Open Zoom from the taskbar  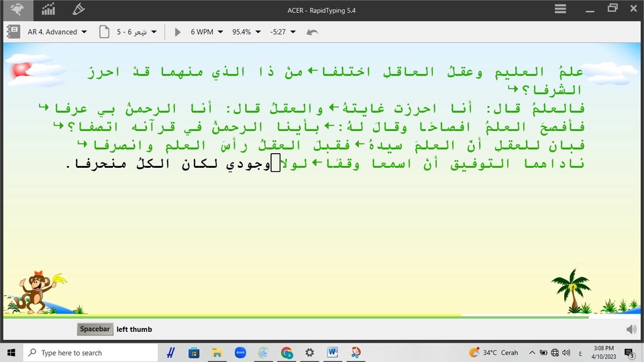(x=240, y=353)
